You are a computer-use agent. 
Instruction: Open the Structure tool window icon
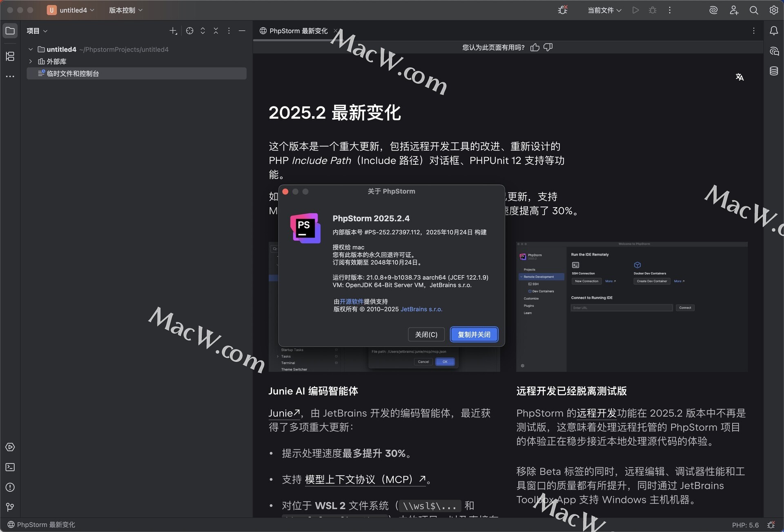point(10,56)
